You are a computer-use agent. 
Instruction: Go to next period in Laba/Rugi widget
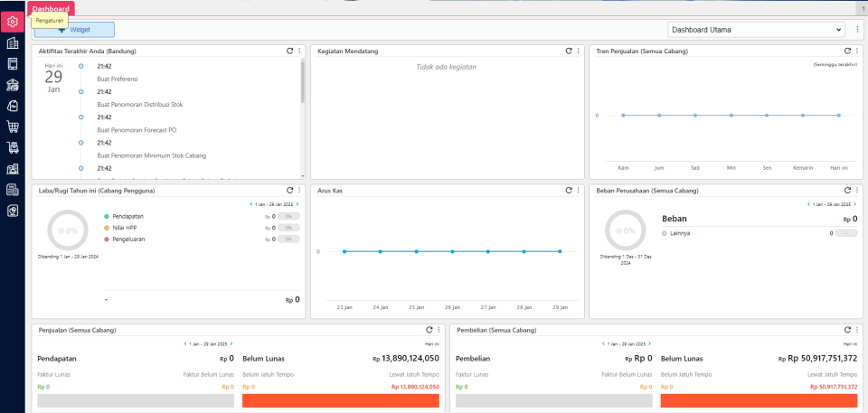297,204
